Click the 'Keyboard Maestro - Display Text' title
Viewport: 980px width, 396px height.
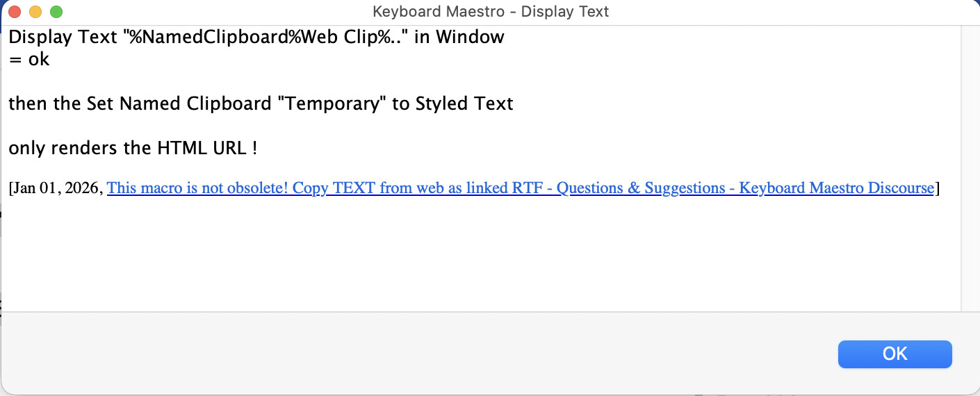(x=491, y=12)
